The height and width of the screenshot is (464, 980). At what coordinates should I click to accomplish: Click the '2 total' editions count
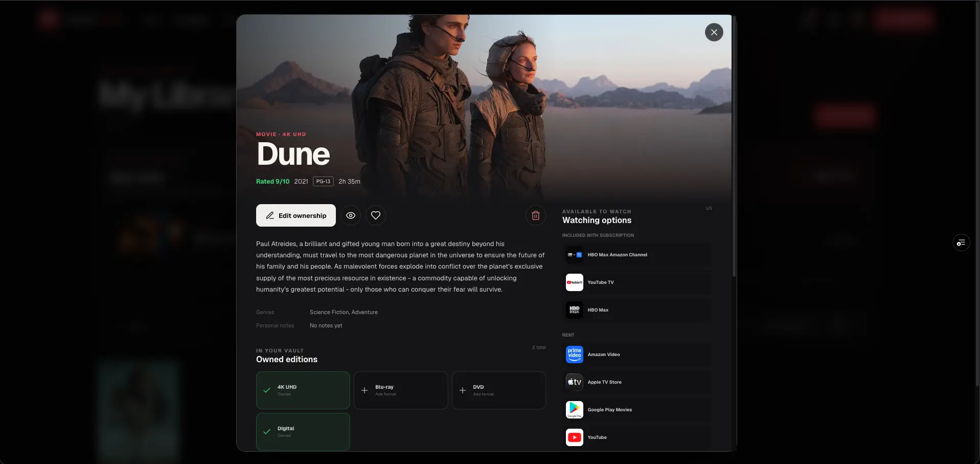coord(539,347)
